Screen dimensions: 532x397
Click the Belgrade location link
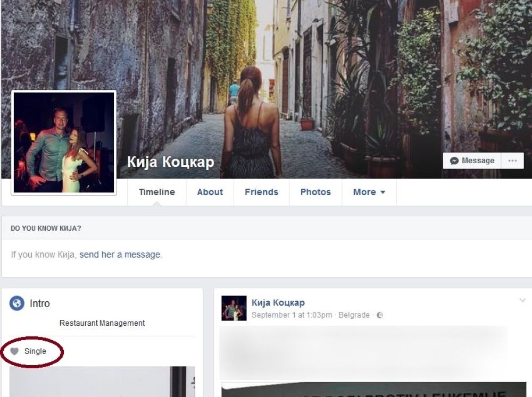click(354, 315)
